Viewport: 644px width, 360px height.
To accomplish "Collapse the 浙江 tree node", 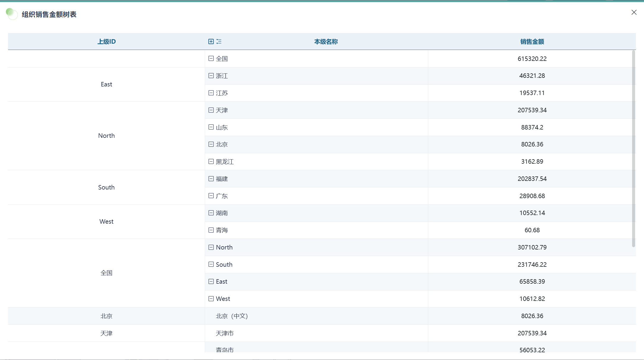I will click(211, 76).
